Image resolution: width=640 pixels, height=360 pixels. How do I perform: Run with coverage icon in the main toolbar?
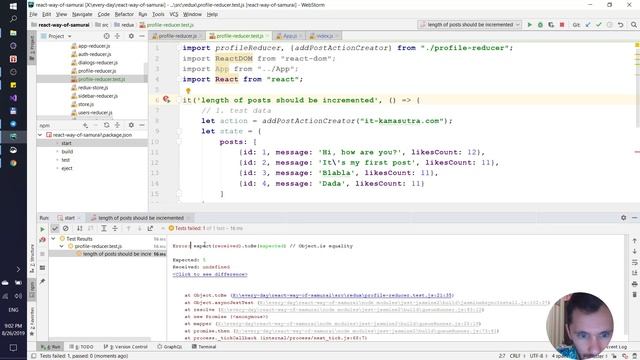(551, 25)
